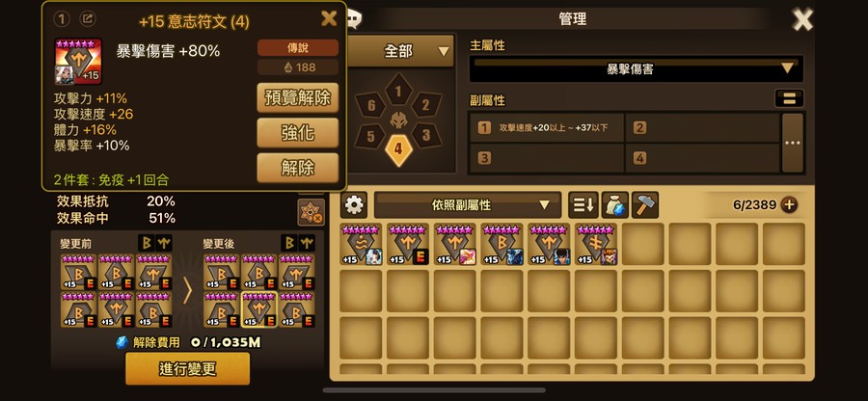Select rune slot 1 in hexagon
The height and width of the screenshot is (401, 868).
398,92
